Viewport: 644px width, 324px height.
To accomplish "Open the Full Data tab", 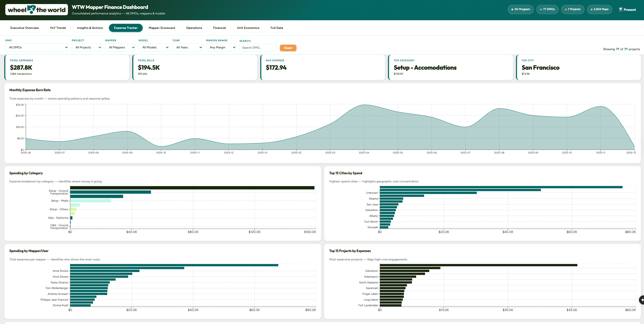I will (x=277, y=28).
